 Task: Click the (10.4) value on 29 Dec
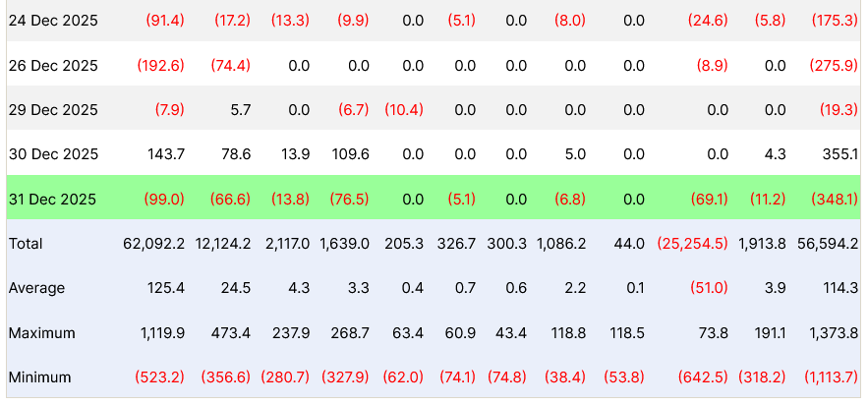pos(403,110)
